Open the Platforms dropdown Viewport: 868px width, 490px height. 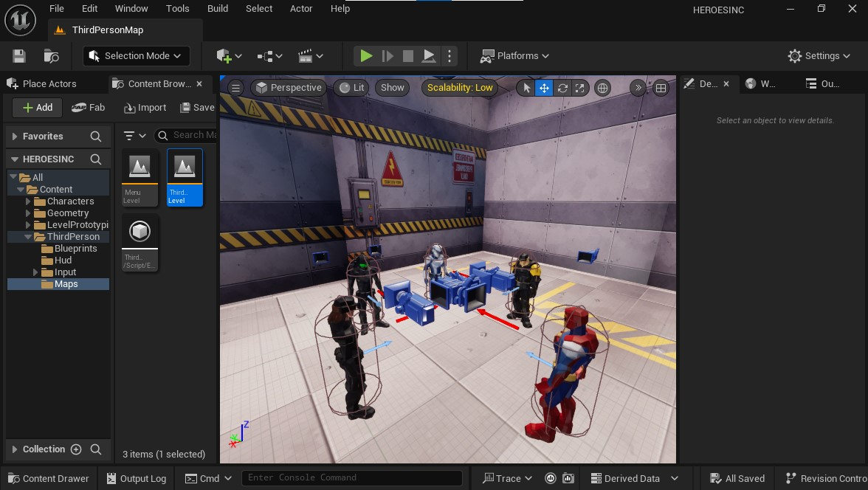515,56
